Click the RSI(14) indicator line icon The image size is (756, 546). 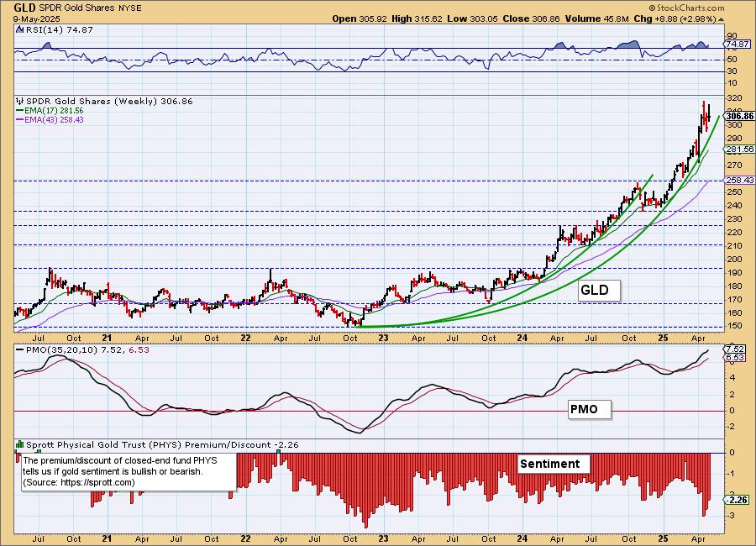click(20, 29)
